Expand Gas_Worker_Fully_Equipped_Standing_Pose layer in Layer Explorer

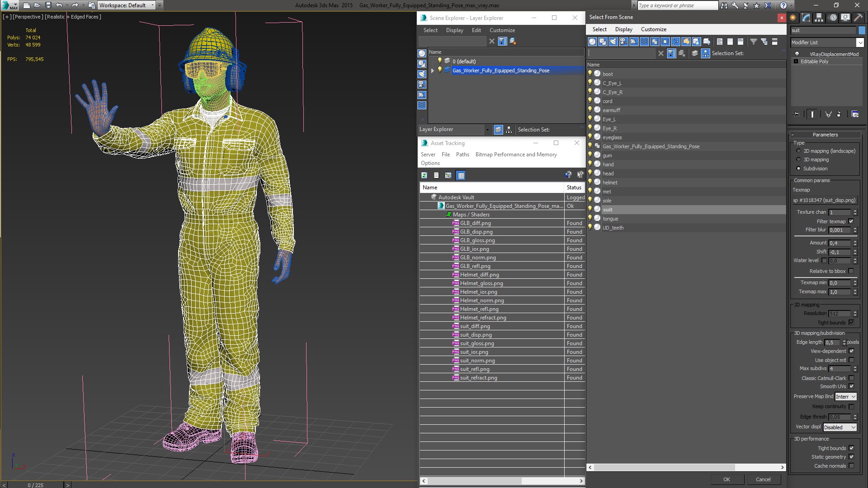433,70
